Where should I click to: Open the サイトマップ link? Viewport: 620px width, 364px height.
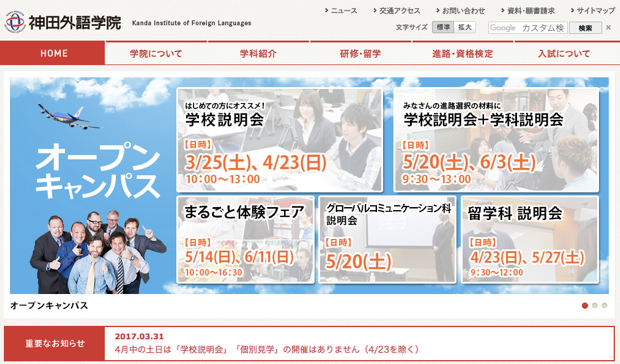tap(593, 11)
